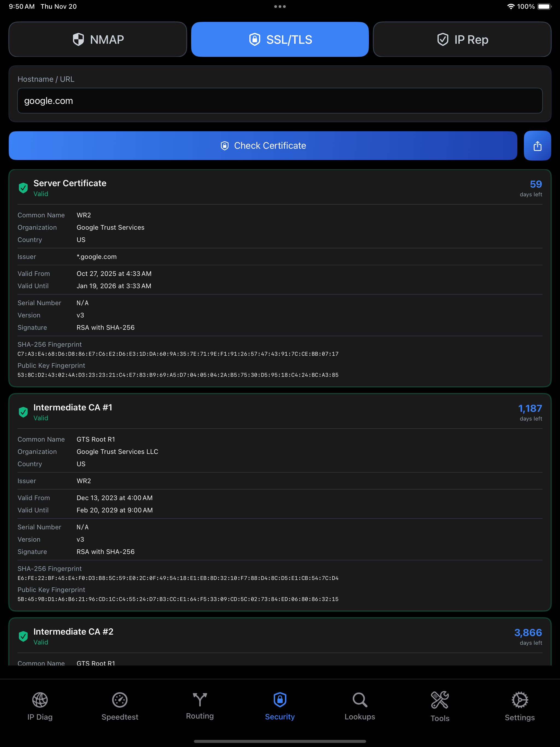Click the Server Certificate valid shield icon
Viewport: 560px width, 747px height.
(x=23, y=188)
